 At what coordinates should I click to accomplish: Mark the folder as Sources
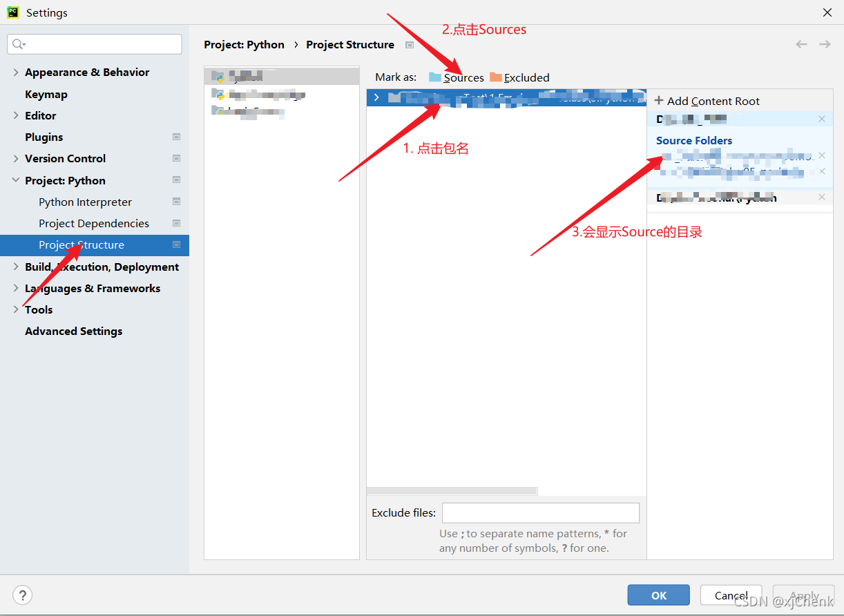click(x=457, y=77)
